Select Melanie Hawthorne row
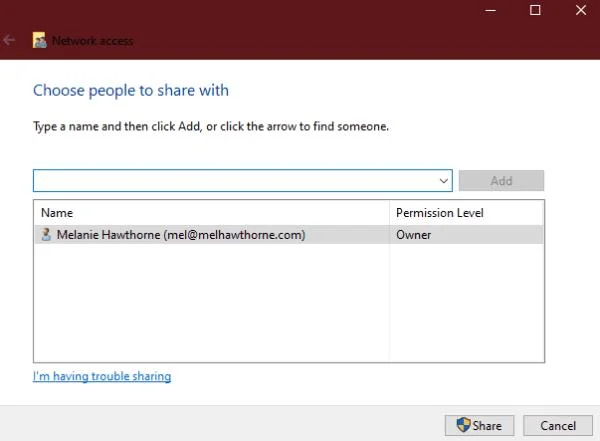Image resolution: width=600 pixels, height=441 pixels. tap(289, 235)
